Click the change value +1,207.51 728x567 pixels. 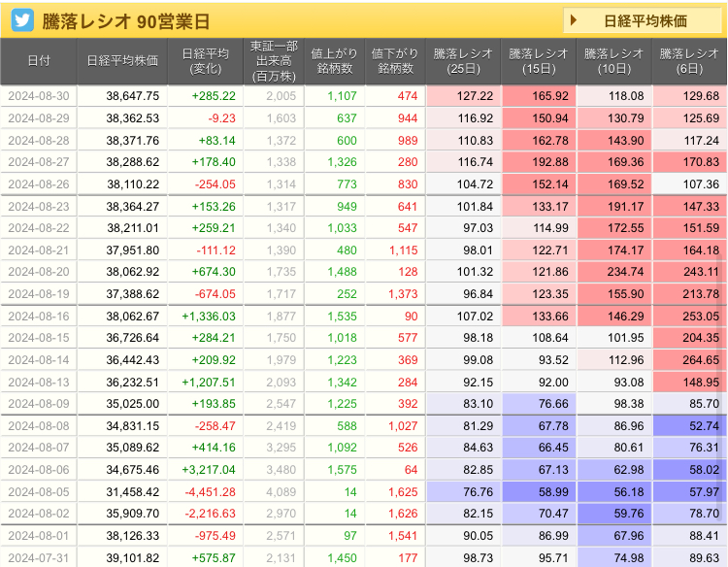(209, 383)
